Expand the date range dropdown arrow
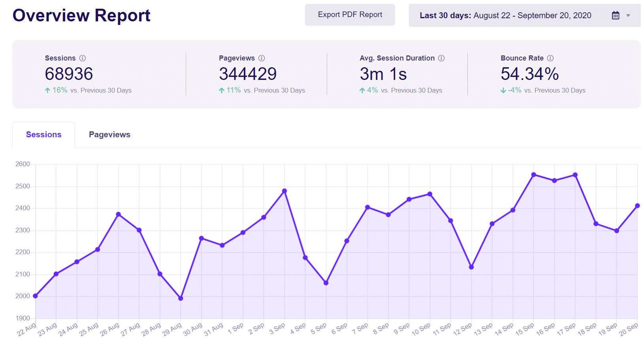Viewport: 644px width, 343px height. (628, 16)
